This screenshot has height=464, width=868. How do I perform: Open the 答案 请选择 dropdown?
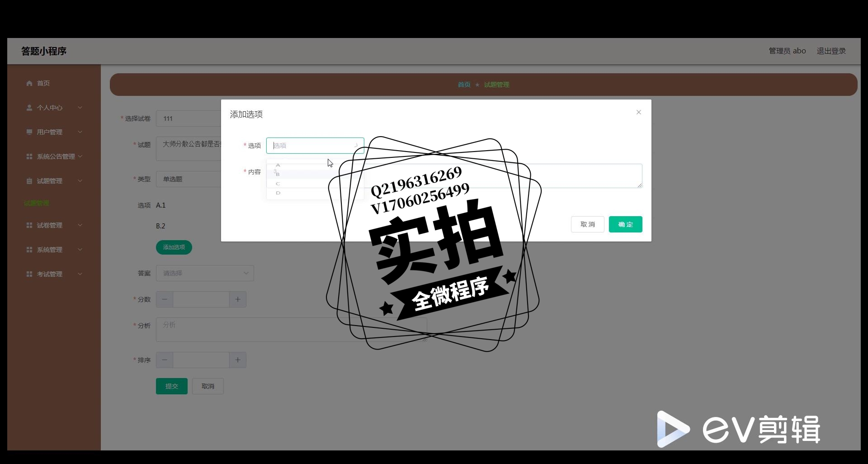point(205,273)
